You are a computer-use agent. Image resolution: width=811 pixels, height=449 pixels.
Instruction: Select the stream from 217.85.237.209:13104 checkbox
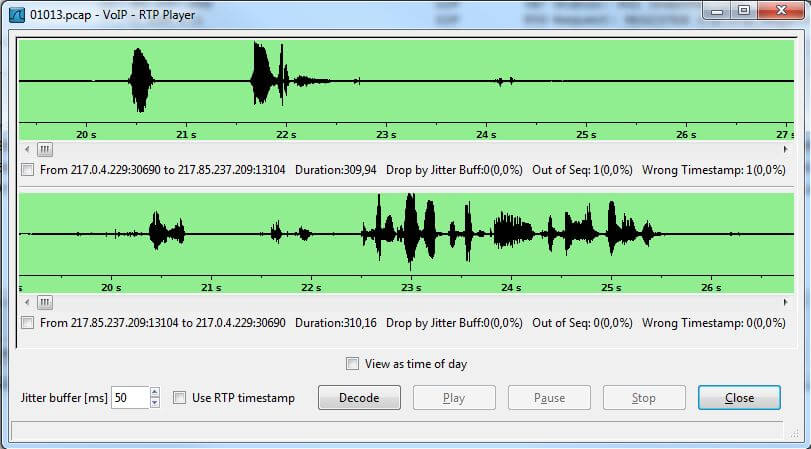click(x=27, y=323)
